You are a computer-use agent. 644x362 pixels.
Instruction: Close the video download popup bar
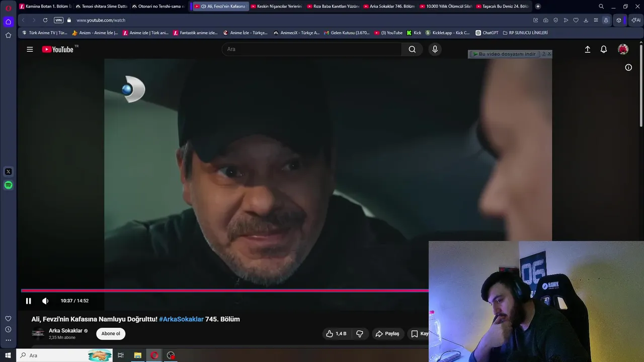(x=549, y=54)
